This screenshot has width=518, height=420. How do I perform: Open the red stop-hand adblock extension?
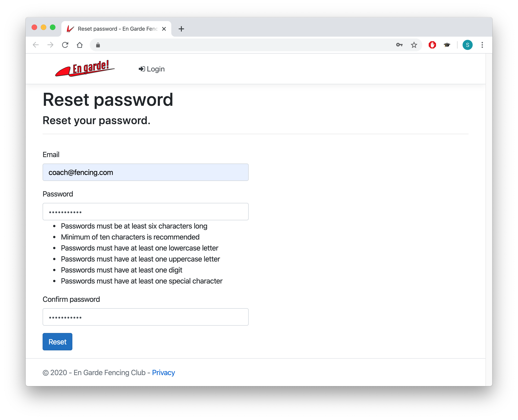coord(432,45)
